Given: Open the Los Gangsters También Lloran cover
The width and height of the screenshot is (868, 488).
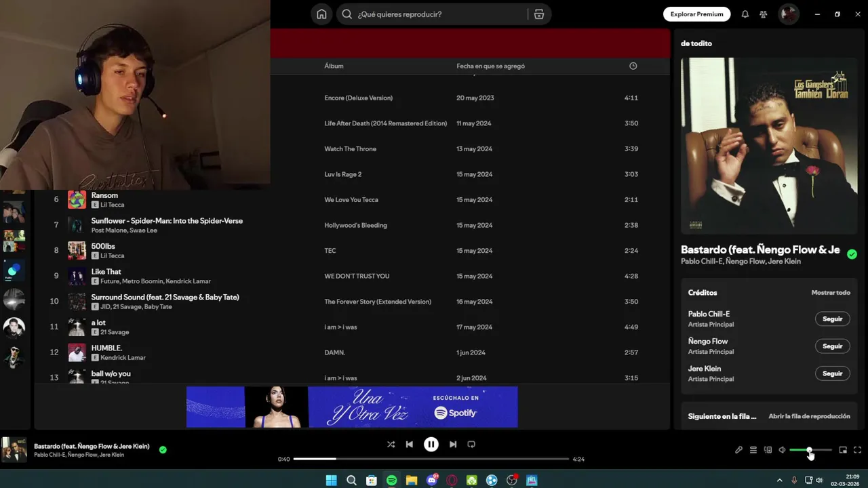Looking at the screenshot, I should [769, 146].
